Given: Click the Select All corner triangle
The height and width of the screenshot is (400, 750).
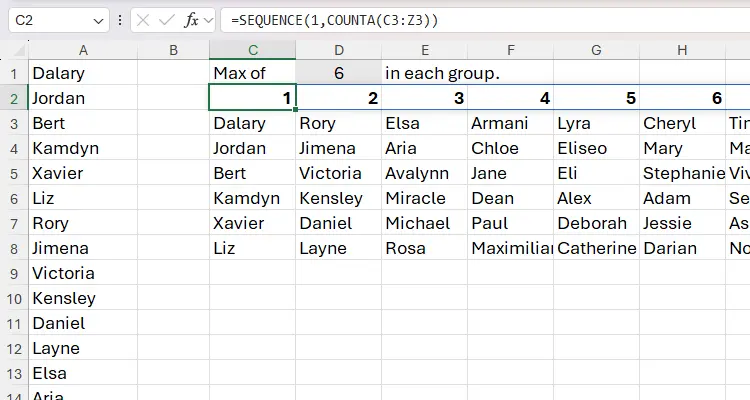Looking at the screenshot, I should click(19, 51).
